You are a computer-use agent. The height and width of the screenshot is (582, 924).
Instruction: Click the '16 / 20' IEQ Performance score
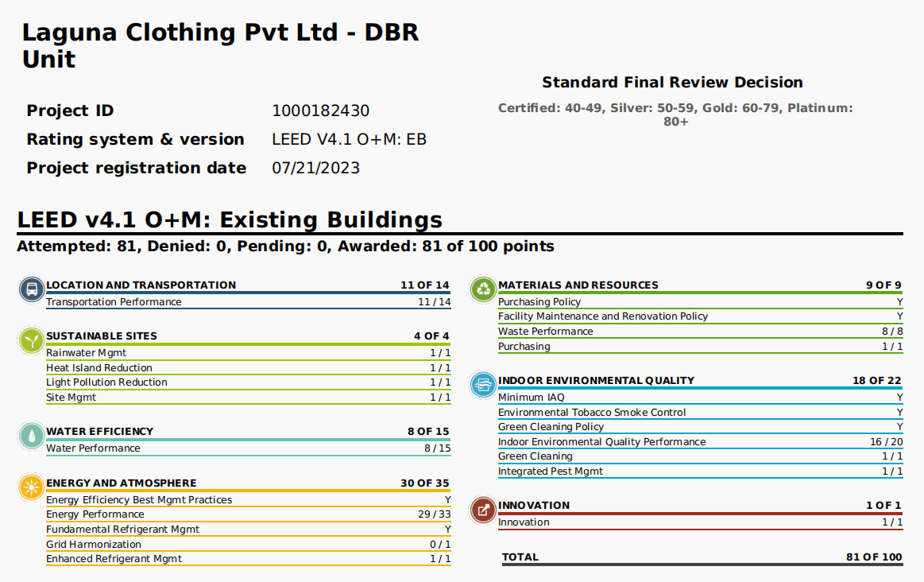click(887, 441)
